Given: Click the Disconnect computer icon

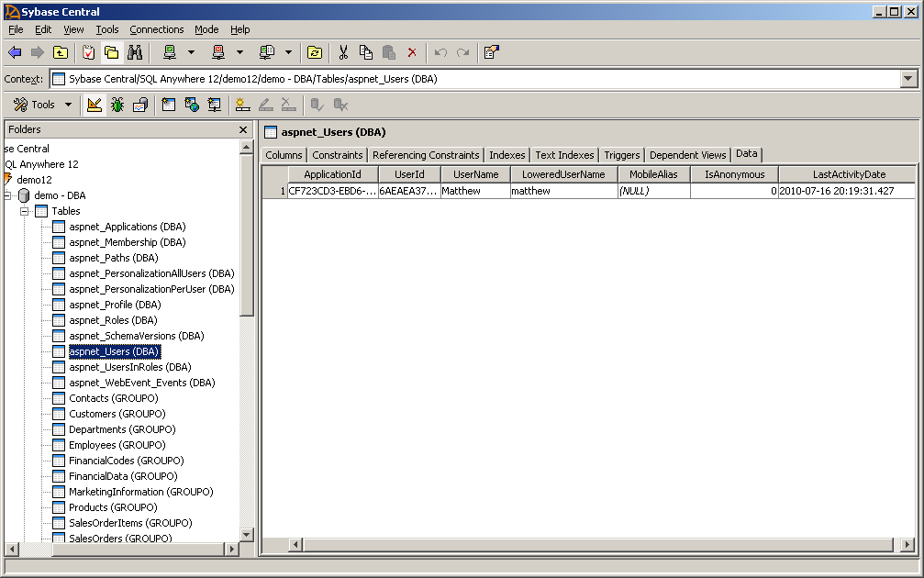Looking at the screenshot, I should tap(218, 52).
